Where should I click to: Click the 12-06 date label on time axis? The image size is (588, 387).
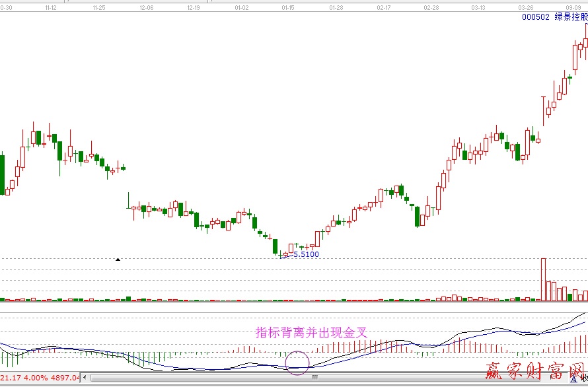click(x=146, y=7)
